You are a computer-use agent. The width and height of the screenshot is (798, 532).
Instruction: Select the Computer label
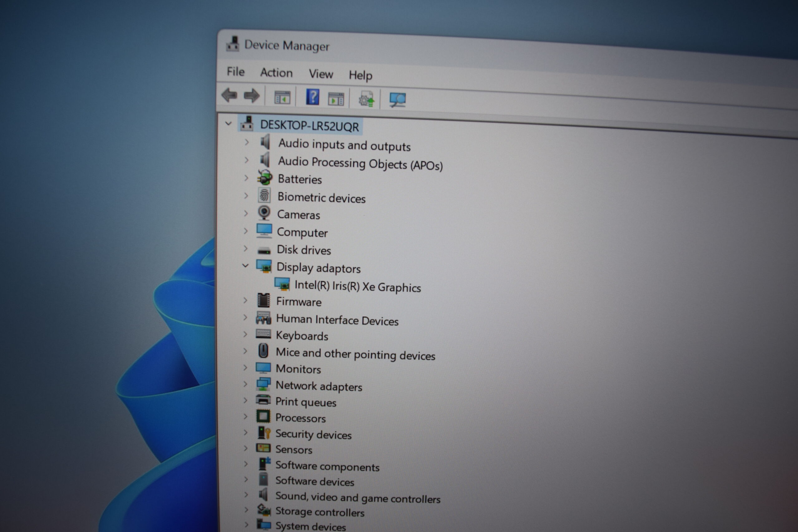[x=302, y=233]
